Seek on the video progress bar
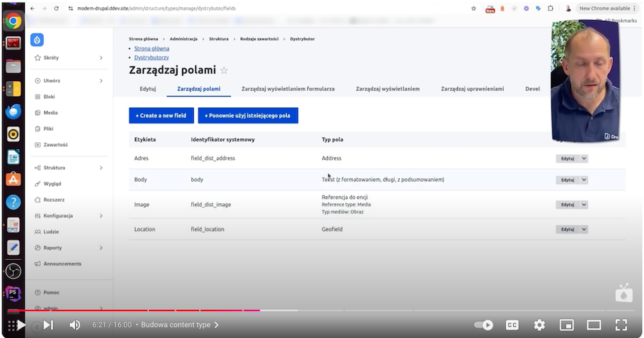Screen dimensions: 644x338 click(x=321, y=310)
